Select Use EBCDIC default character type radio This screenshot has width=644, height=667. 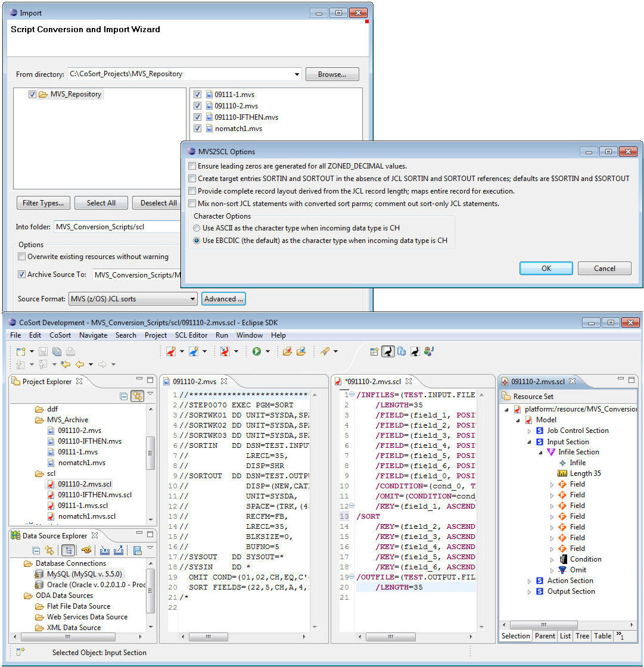pos(197,241)
